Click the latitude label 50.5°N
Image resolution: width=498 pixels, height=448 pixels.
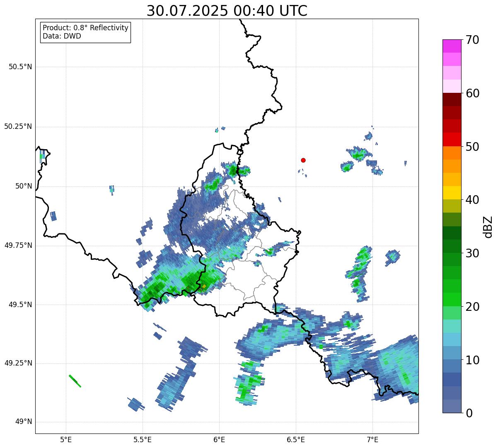click(x=20, y=67)
